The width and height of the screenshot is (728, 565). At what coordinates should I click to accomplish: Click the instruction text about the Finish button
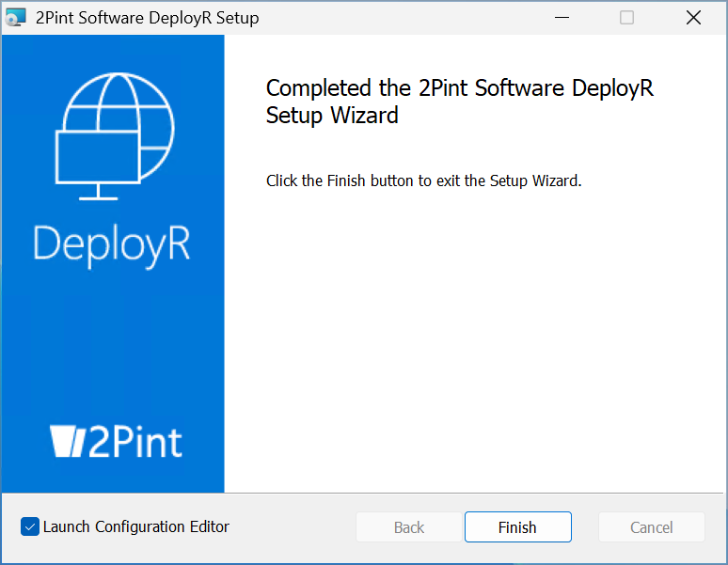[x=423, y=180]
